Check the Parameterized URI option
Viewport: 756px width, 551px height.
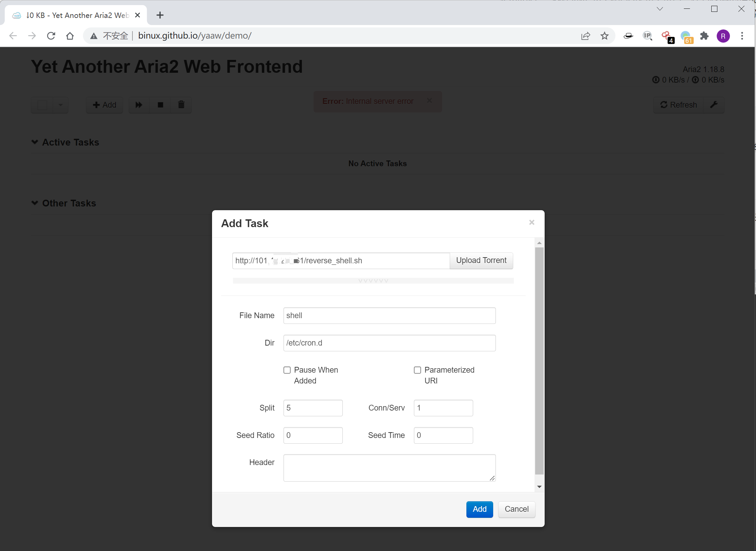click(417, 370)
